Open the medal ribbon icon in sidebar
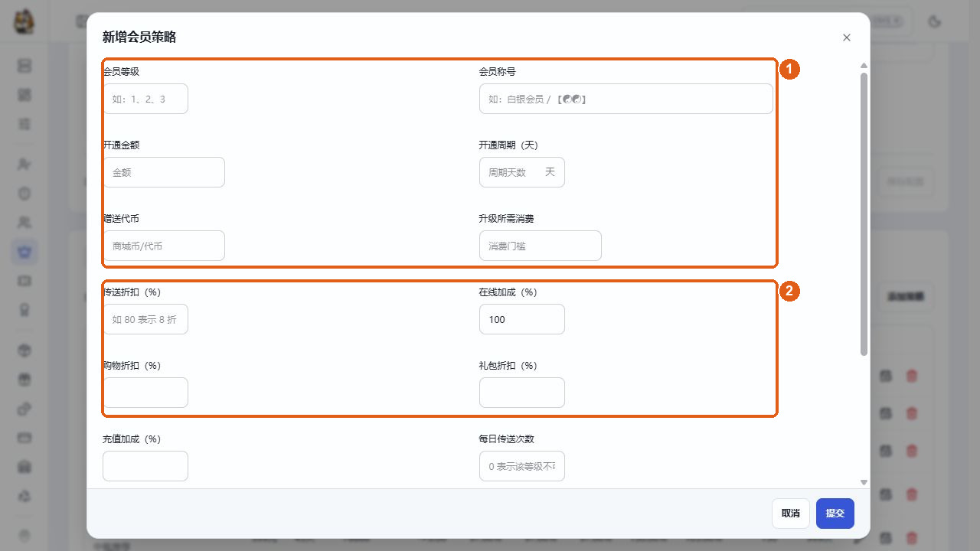The image size is (980, 551). tap(24, 310)
